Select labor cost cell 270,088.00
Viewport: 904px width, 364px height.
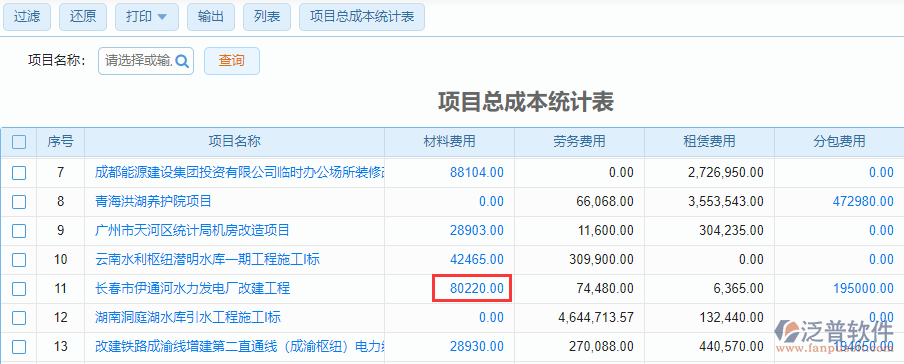click(579, 347)
